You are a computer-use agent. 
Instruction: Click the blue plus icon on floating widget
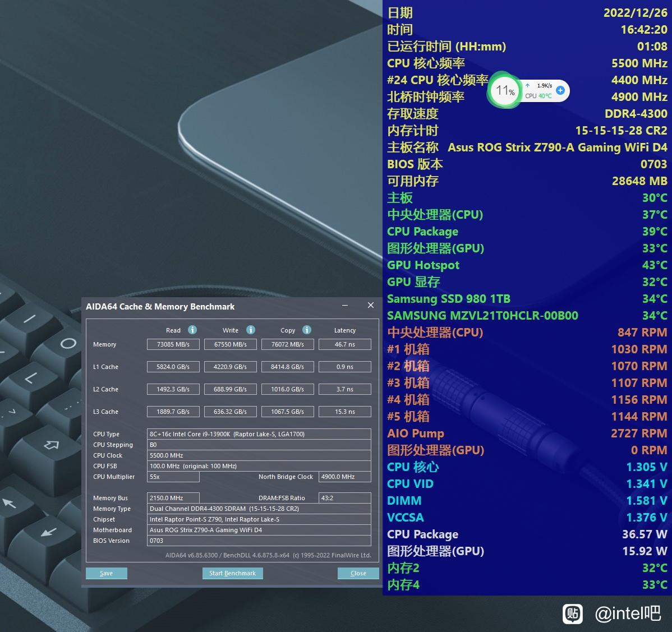560,90
